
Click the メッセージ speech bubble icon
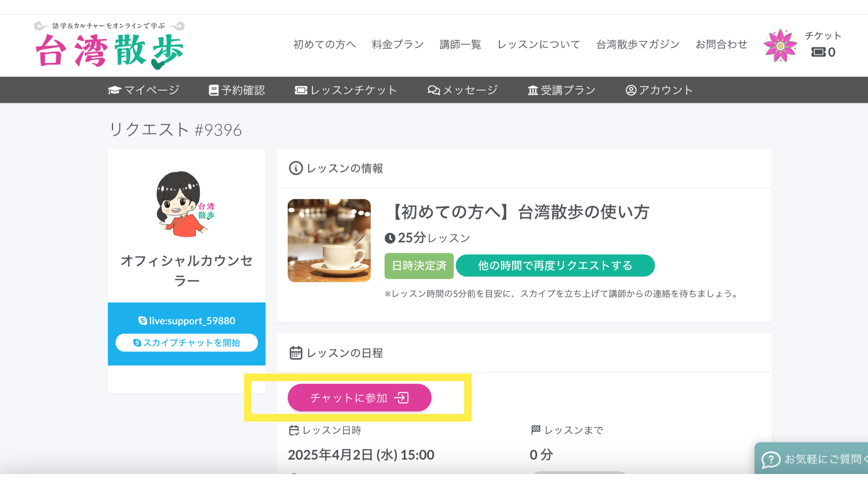pyautogui.click(x=434, y=90)
